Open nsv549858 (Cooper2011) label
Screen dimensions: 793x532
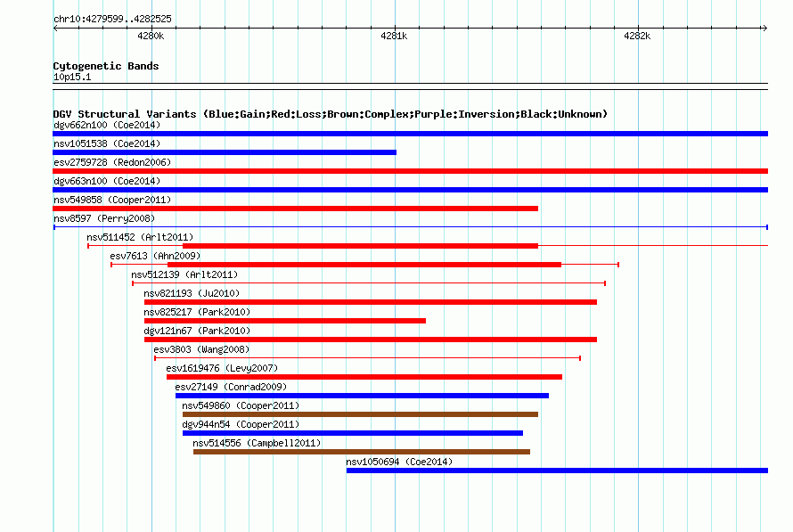click(x=112, y=200)
